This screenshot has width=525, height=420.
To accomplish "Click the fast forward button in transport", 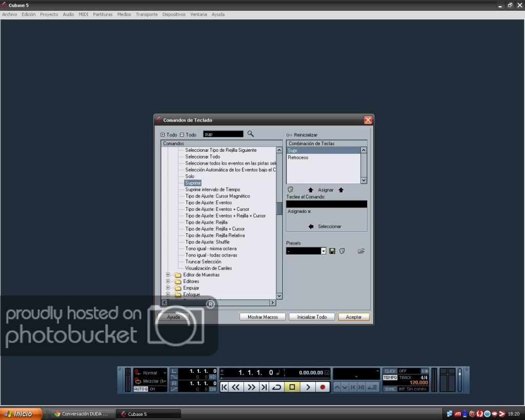I will (x=251, y=387).
